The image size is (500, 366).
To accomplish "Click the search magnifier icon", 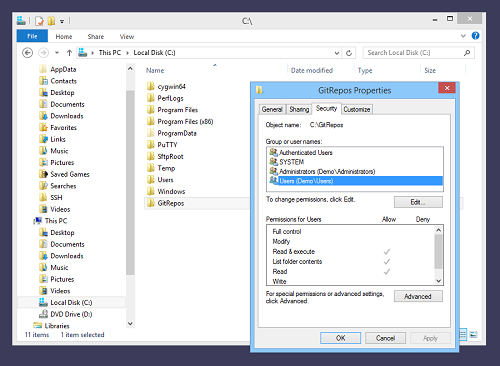I will click(467, 53).
